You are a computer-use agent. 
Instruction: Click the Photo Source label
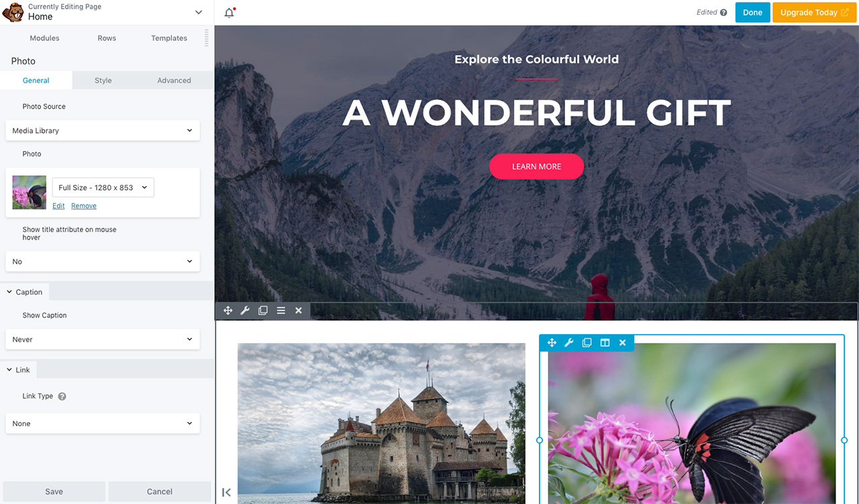point(44,107)
